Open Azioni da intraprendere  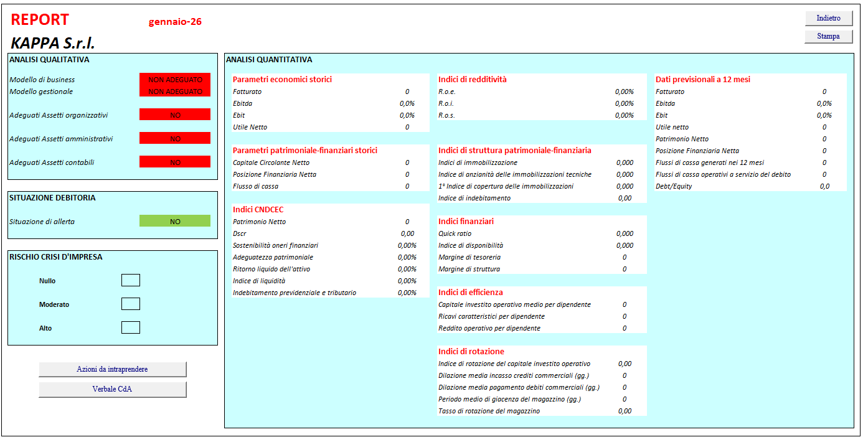tap(112, 369)
